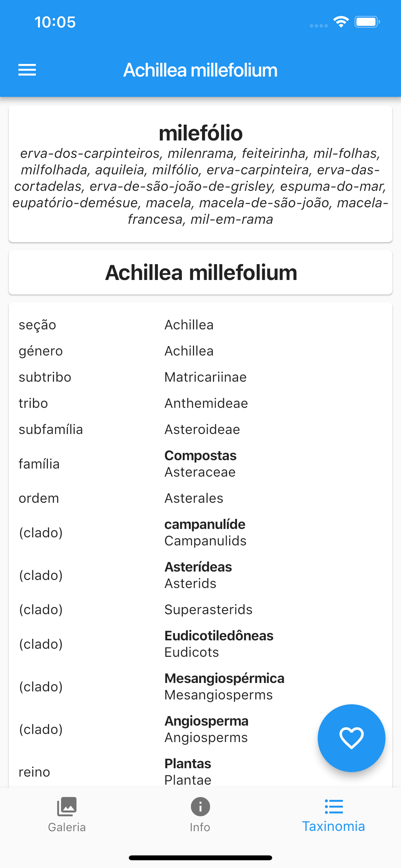Tap the Info circle icon
This screenshot has width=401, height=868.
tap(200, 806)
